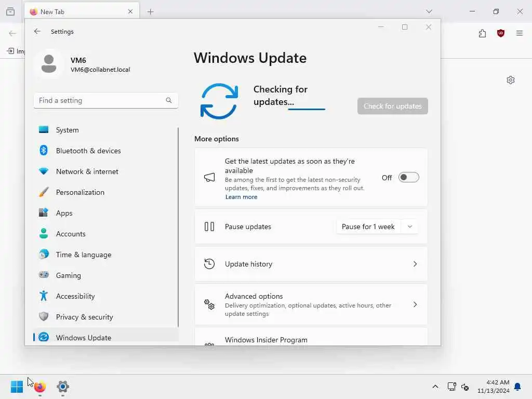Open Update history page via chevron
Viewport: 532px width, 399px height.
click(x=415, y=264)
